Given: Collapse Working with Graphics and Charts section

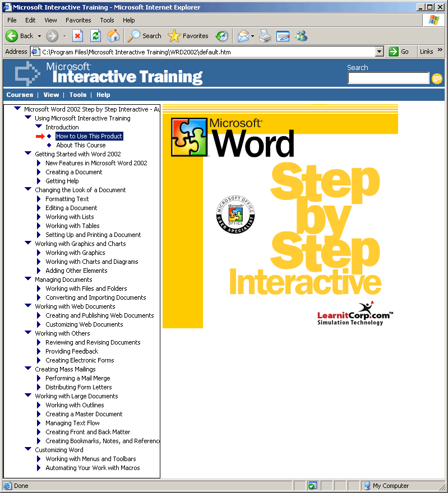Looking at the screenshot, I should pos(28,243).
